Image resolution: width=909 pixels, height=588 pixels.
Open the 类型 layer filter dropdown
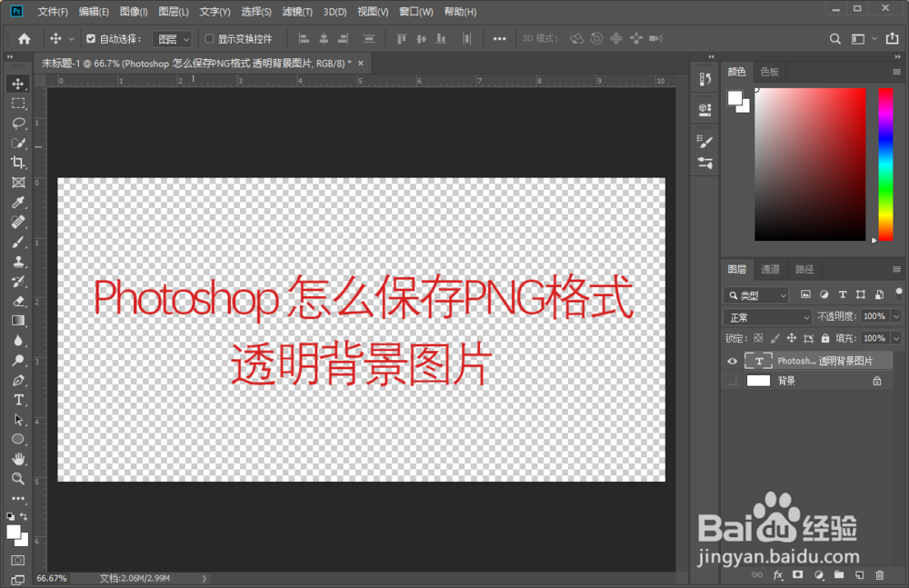[x=756, y=294]
